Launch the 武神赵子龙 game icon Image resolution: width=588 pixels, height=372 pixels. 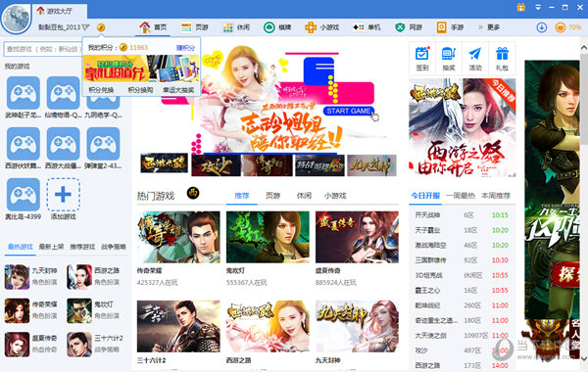tap(24, 93)
